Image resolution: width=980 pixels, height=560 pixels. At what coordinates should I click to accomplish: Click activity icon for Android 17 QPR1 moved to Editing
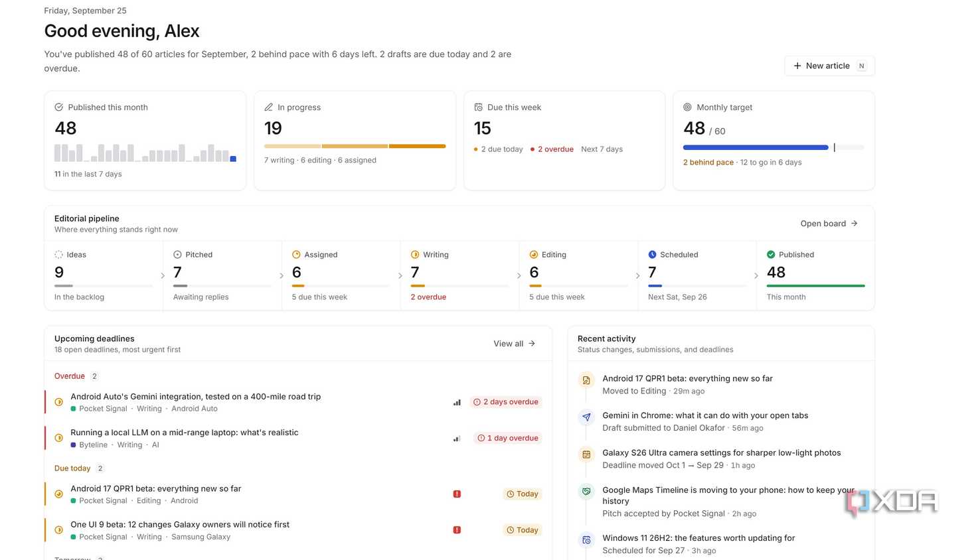pos(586,381)
